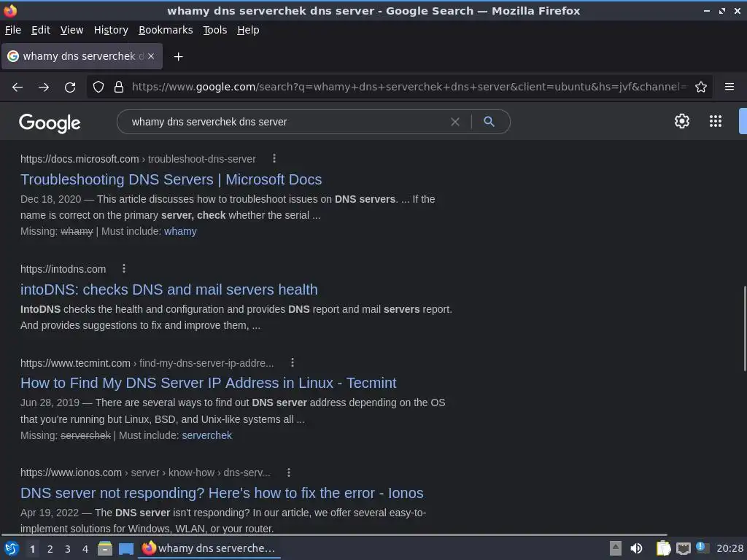747x560 pixels.
Task: Switch to workspace 3
Action: pos(68,549)
